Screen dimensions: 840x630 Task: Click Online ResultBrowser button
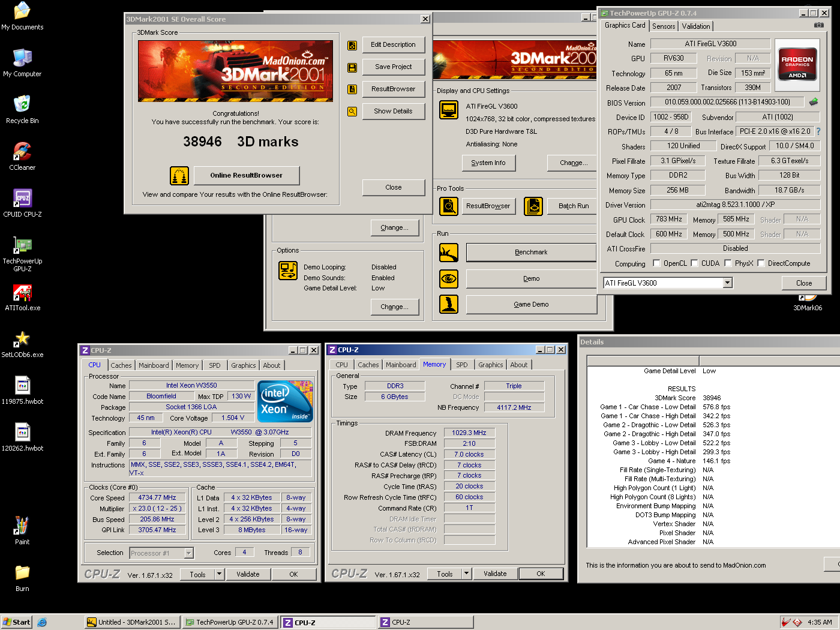[246, 175]
